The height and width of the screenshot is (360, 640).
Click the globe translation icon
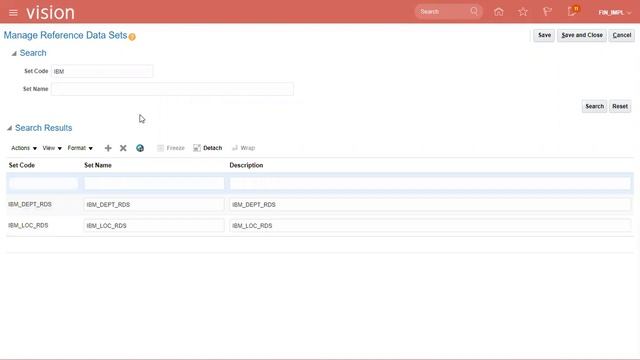140,148
